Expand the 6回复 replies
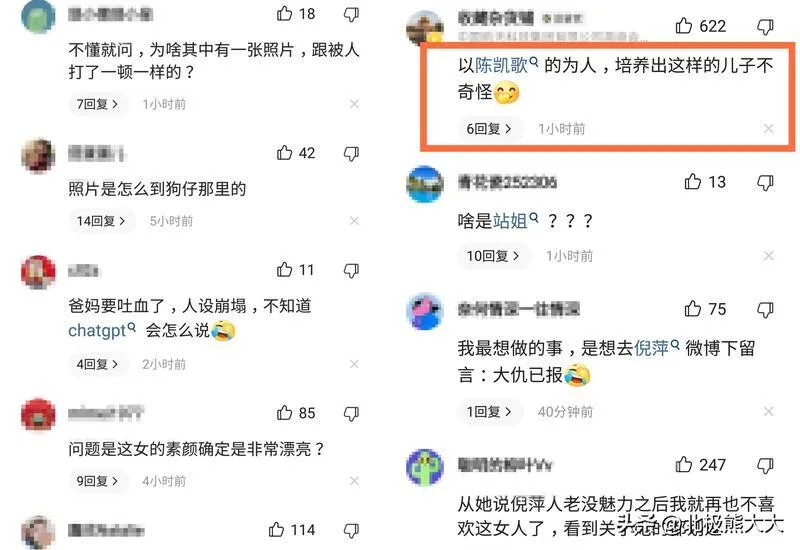 [489, 129]
